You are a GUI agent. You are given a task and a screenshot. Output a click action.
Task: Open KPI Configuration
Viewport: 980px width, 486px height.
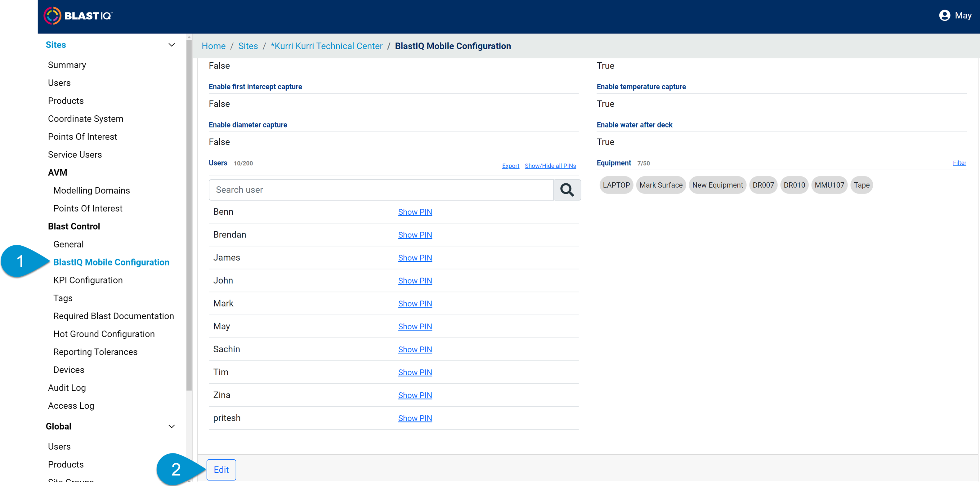click(x=88, y=280)
